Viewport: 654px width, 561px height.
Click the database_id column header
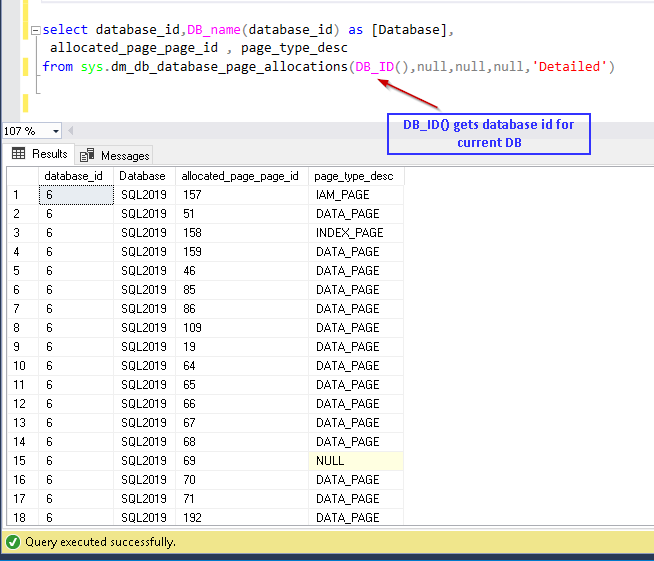75,176
